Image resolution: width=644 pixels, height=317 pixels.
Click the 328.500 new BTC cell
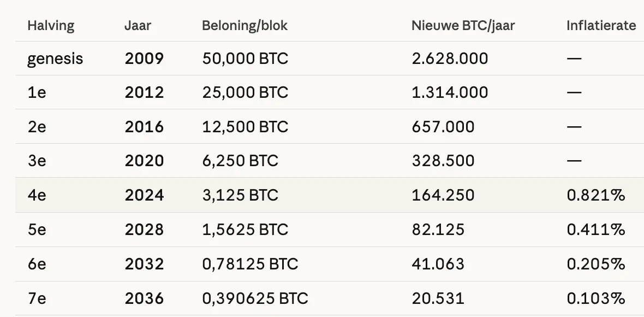443,161
